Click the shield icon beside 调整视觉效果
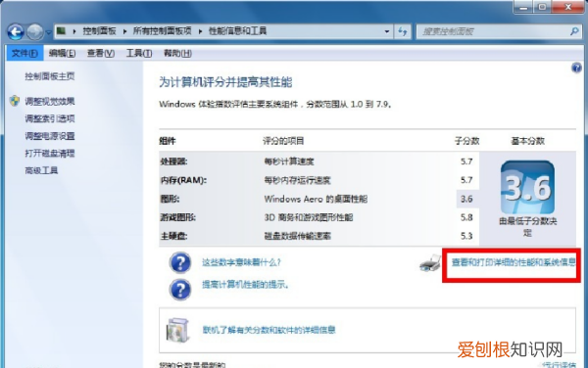The width and height of the screenshot is (588, 368). pyautogui.click(x=15, y=101)
